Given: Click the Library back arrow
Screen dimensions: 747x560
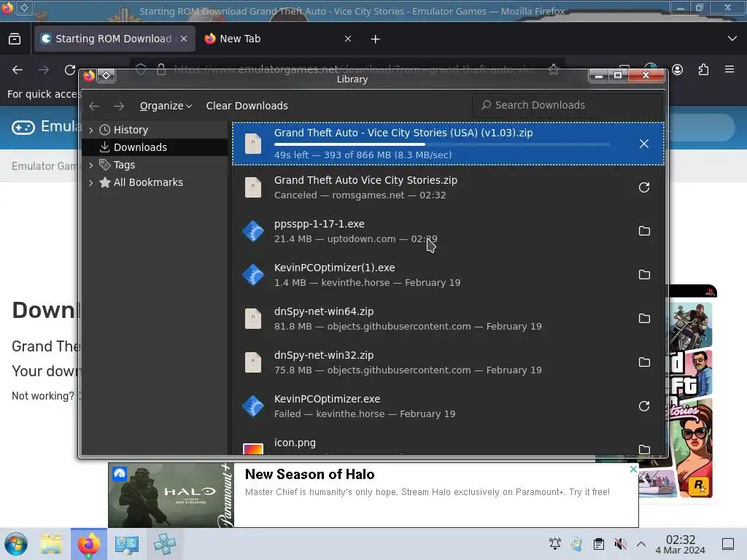Looking at the screenshot, I should [x=94, y=106].
